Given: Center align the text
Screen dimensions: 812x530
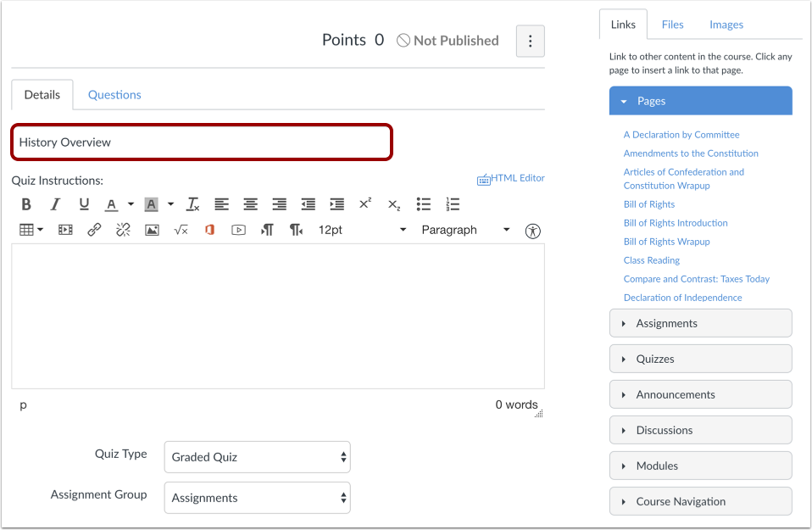Looking at the screenshot, I should pos(251,204).
